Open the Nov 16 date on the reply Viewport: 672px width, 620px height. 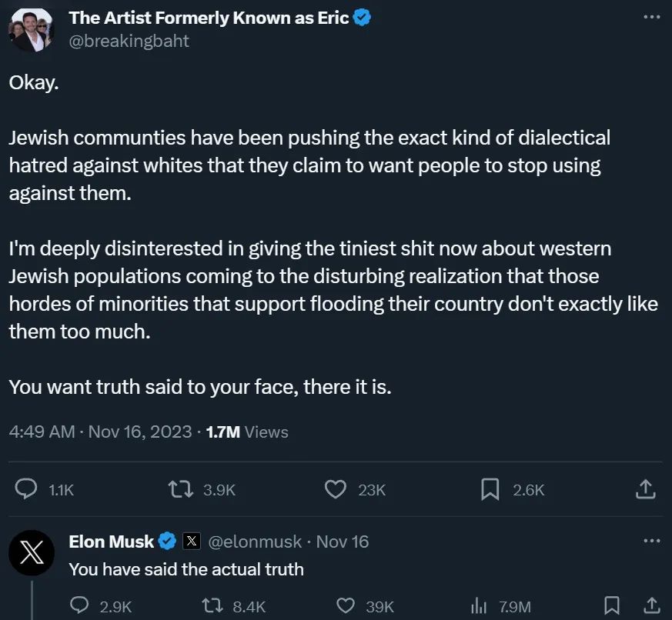coord(343,542)
